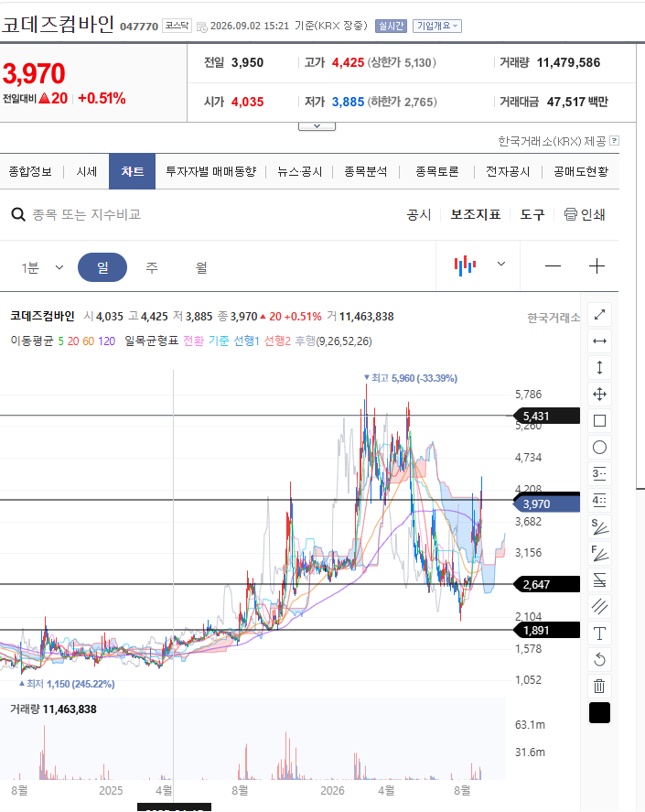Click the 120-day moving average label
645x812 pixels.
pos(107,341)
